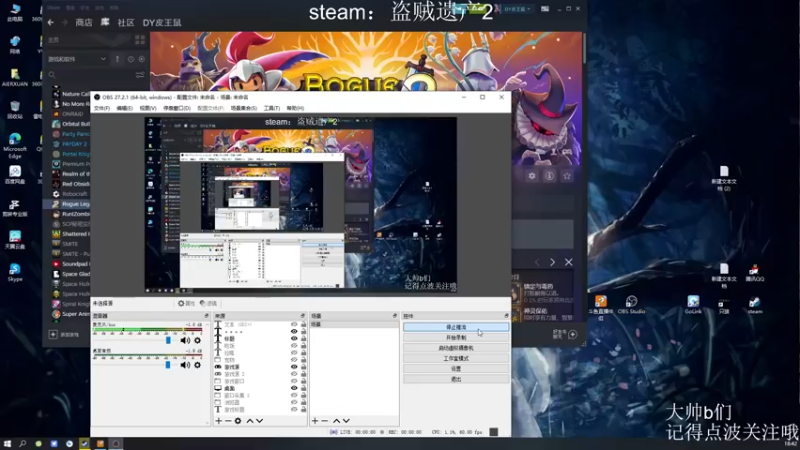Move scene down with arrow in scenes panel
Image resolution: width=800 pixels, height=450 pixels.
[x=346, y=421]
